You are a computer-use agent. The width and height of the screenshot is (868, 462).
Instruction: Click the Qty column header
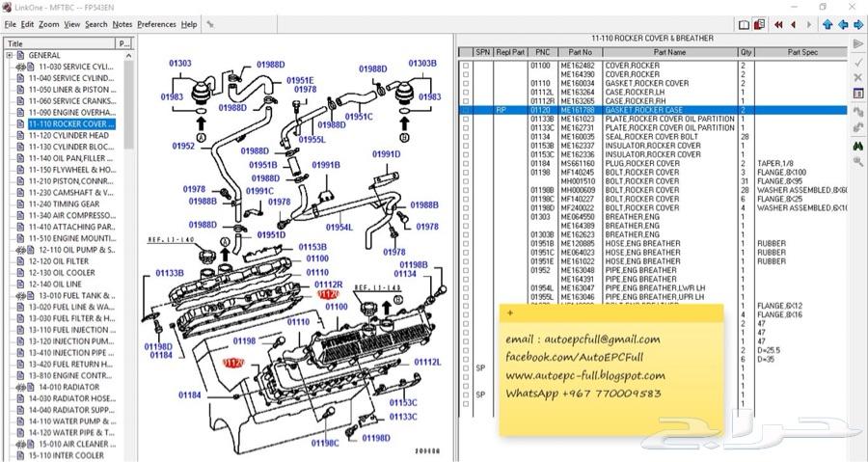(x=746, y=52)
